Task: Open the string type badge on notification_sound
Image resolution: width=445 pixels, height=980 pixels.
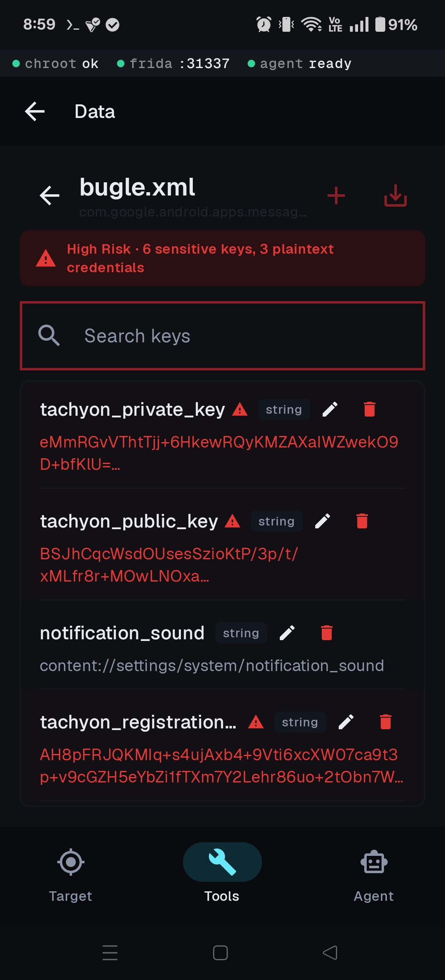Action: pos(241,633)
